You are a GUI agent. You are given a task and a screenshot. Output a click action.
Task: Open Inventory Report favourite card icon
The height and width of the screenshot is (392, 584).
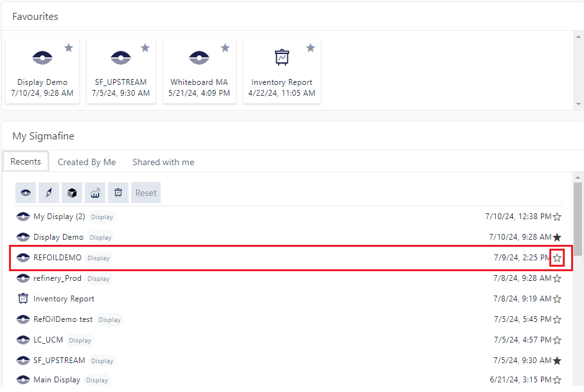pyautogui.click(x=281, y=58)
